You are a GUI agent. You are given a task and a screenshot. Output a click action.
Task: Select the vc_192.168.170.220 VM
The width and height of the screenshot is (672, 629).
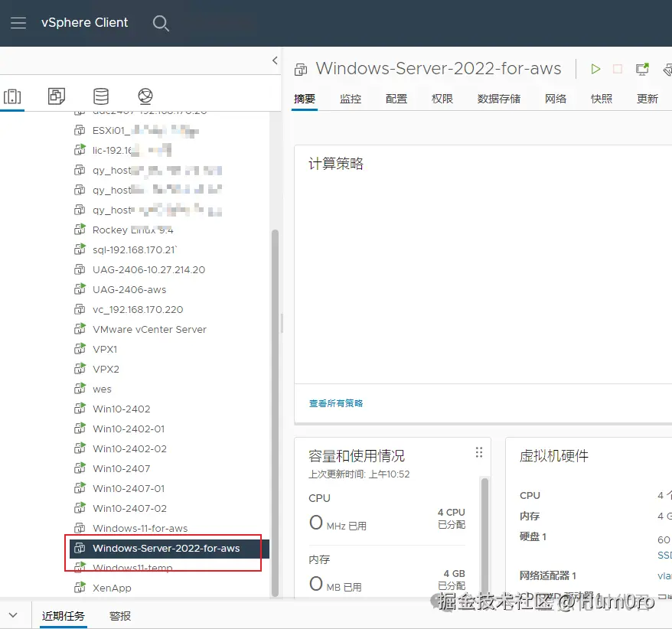[x=138, y=309]
